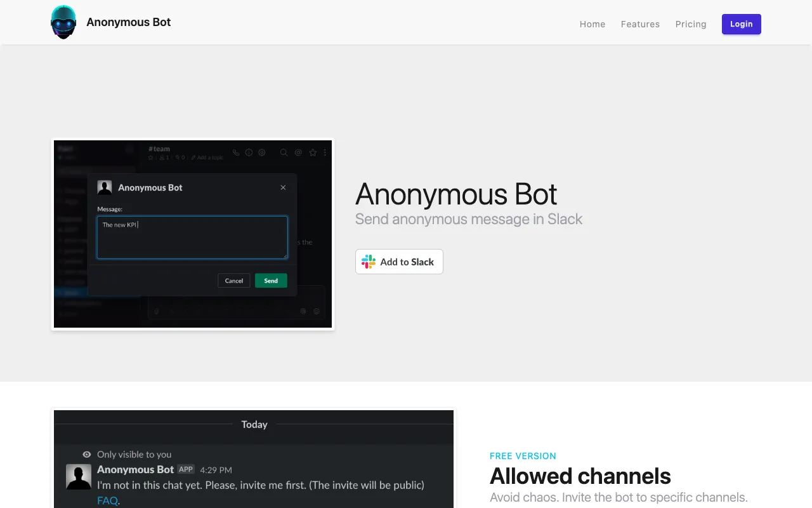Open the blue FAQ link in the bot message

click(x=107, y=500)
